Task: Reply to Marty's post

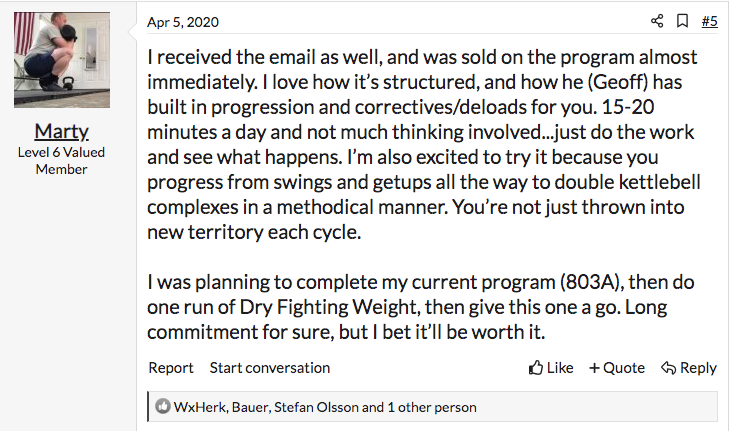Action: click(689, 368)
